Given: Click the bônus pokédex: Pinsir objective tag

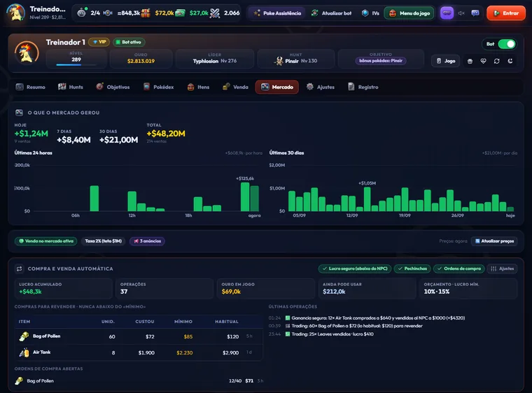Looking at the screenshot, I should [x=381, y=61].
